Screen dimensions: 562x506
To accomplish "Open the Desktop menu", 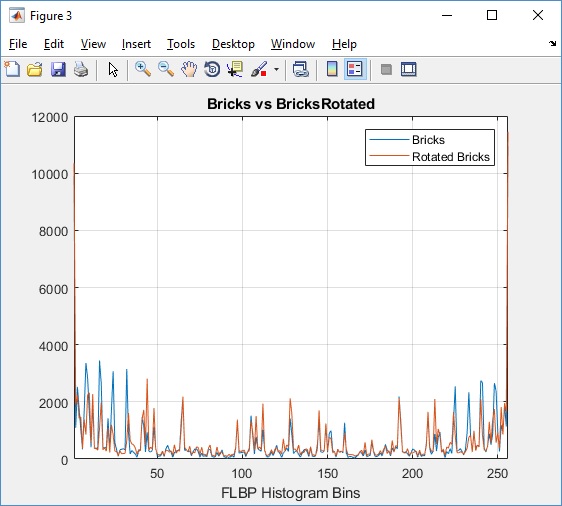I will (233, 44).
